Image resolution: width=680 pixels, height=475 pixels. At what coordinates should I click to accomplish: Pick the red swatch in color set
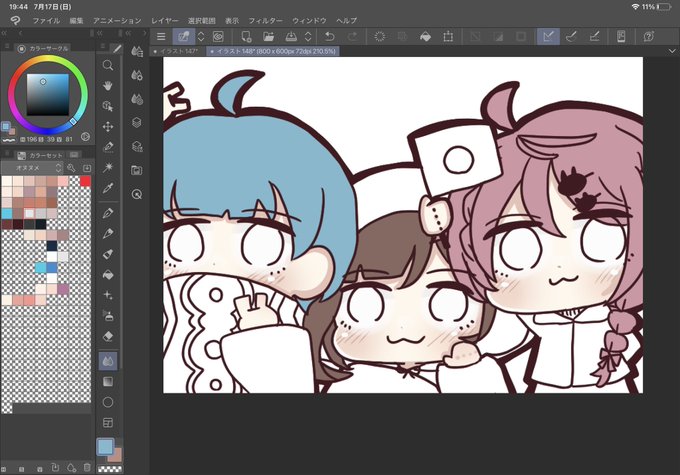click(85, 181)
